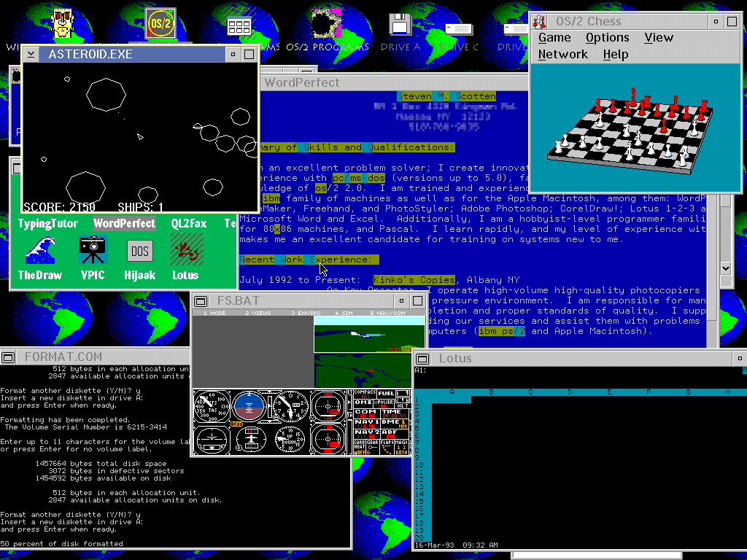
Task: Open the Network menu in Chess
Action: click(x=562, y=55)
